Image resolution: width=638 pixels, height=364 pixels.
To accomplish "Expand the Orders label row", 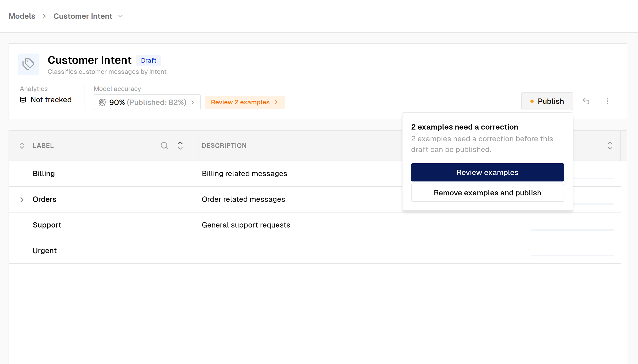I will pyautogui.click(x=22, y=199).
